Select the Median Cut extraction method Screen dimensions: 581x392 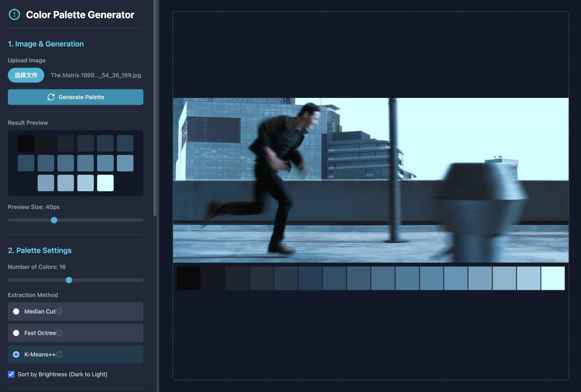tap(16, 311)
